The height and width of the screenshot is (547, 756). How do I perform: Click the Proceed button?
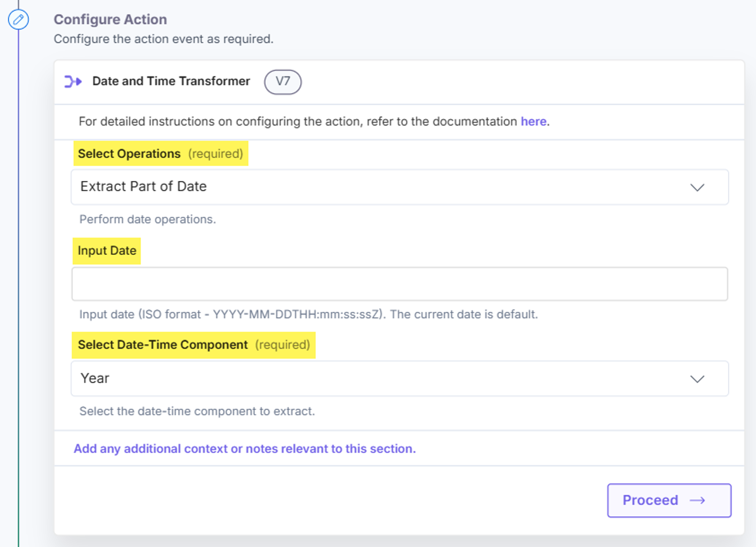click(x=669, y=500)
